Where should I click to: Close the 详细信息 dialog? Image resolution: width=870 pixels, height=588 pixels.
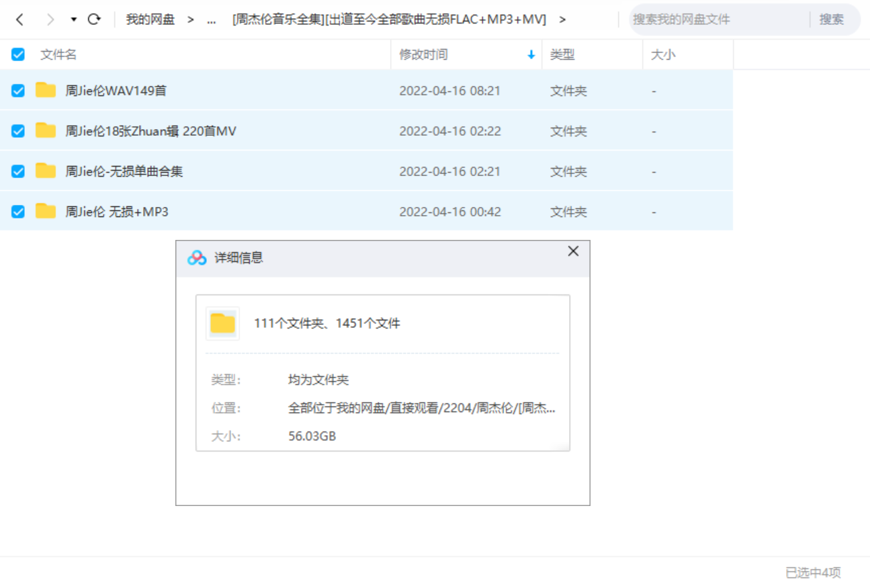click(573, 251)
